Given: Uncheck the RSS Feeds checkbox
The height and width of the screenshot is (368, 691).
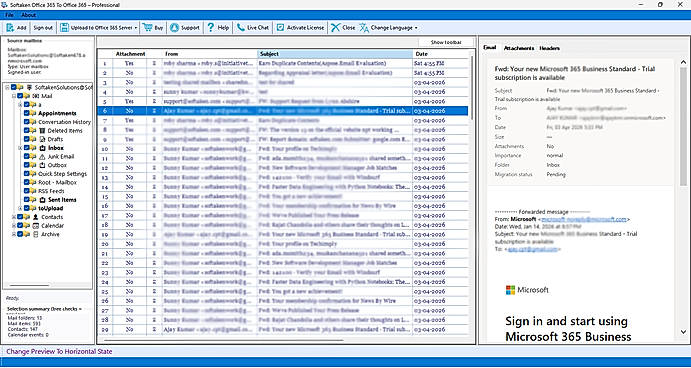Looking at the screenshot, I should 27,191.
